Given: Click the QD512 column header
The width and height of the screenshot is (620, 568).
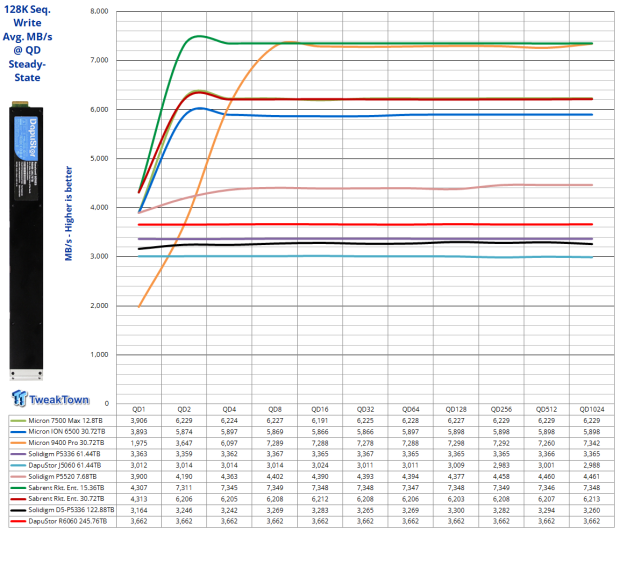Looking at the screenshot, I should (546, 409).
